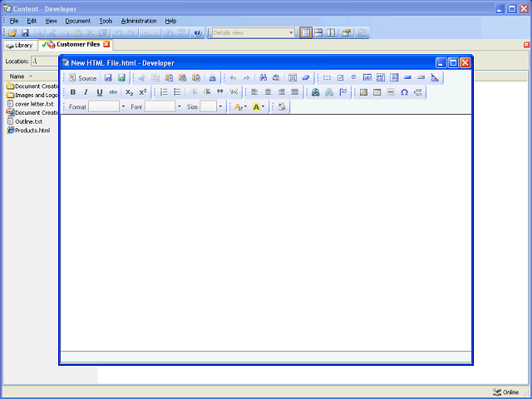Toggle Superscript formatting
This screenshot has width=532, height=399.
[x=143, y=92]
